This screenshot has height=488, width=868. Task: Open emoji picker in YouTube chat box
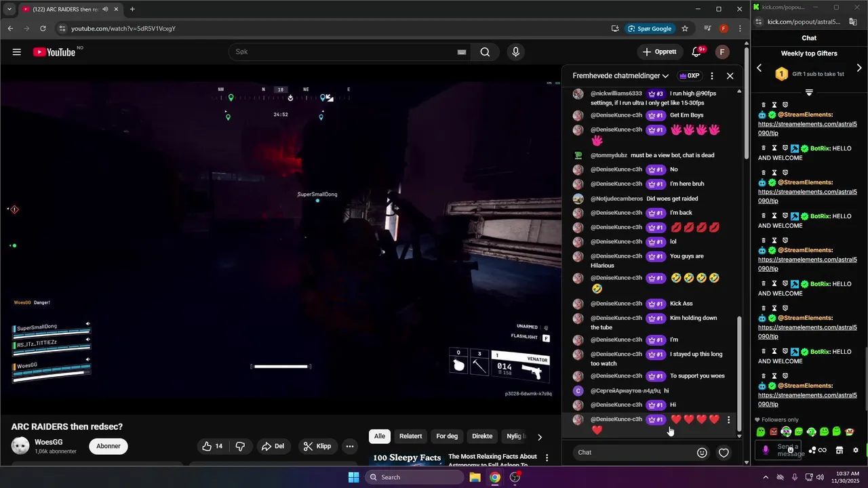click(x=702, y=453)
